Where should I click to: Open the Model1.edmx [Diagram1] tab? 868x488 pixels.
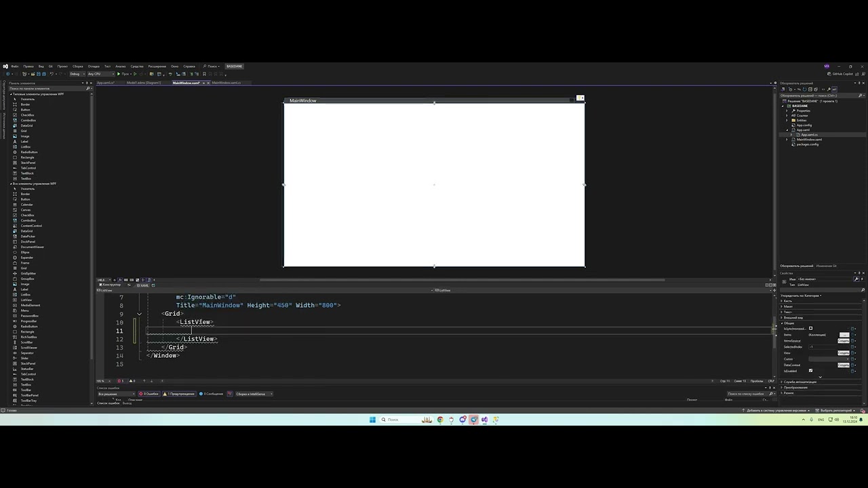pos(144,83)
